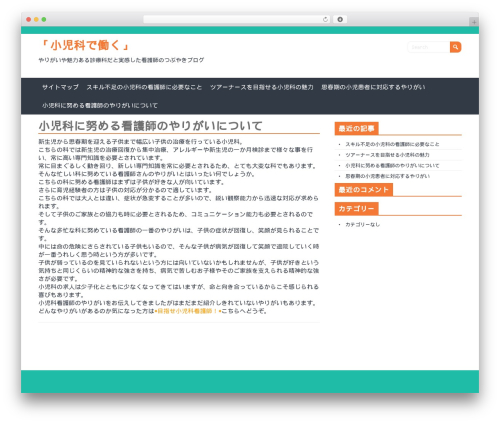The width and height of the screenshot is (500, 423).
Task: Click the article heading 小児科に努める看護師のやりがいについて
Action: tap(151, 126)
